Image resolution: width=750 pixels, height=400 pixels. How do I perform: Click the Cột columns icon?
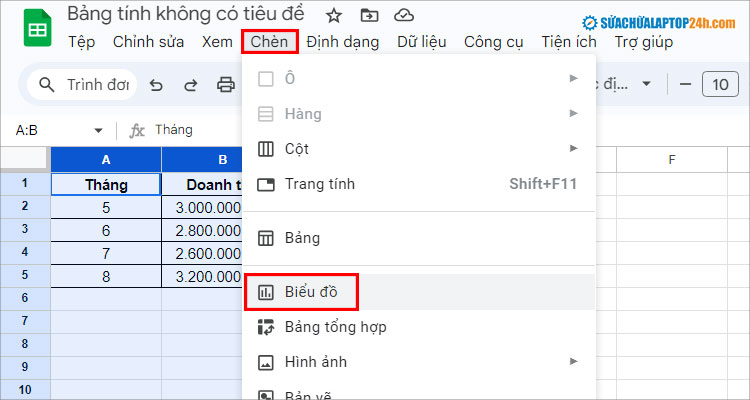tap(265, 149)
